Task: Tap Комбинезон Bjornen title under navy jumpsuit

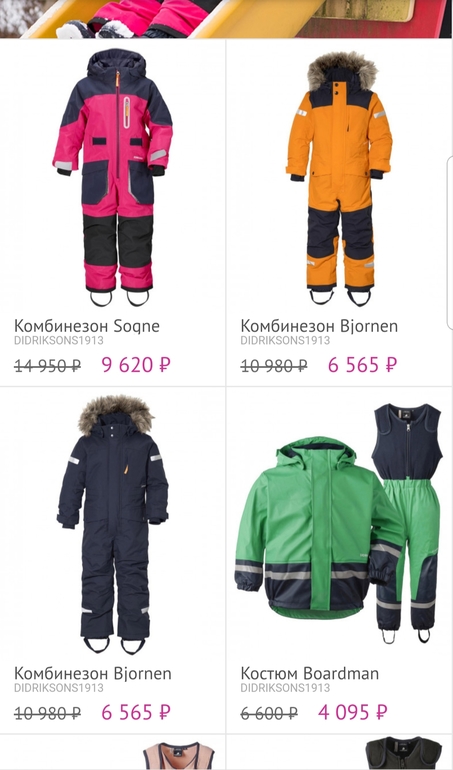Action: point(92,673)
